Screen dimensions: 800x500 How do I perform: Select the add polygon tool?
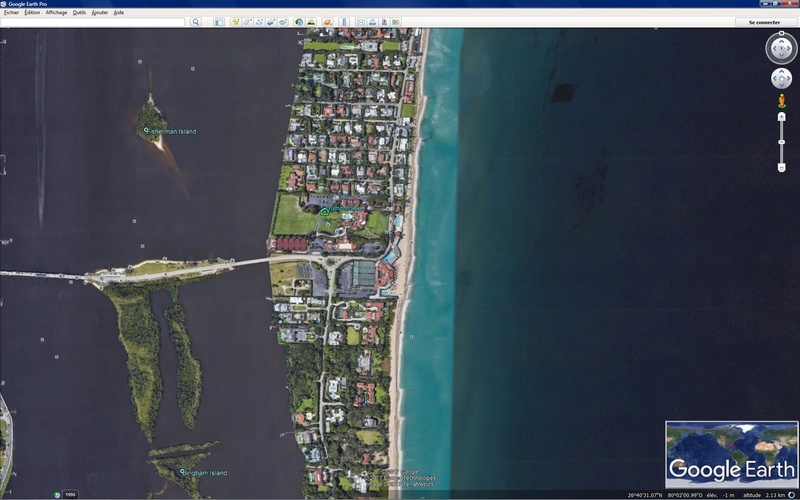click(x=247, y=22)
